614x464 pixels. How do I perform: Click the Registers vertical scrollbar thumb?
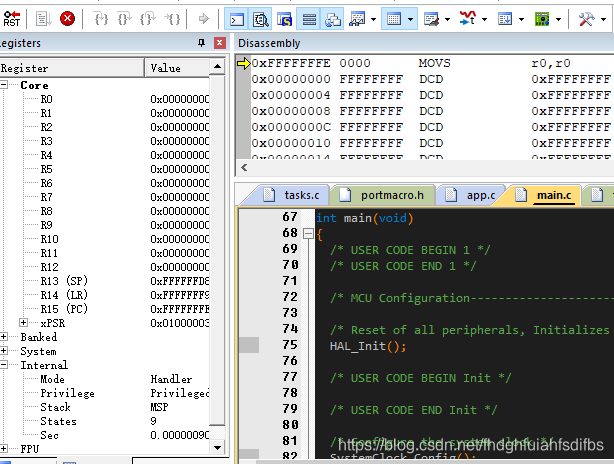tap(217, 250)
